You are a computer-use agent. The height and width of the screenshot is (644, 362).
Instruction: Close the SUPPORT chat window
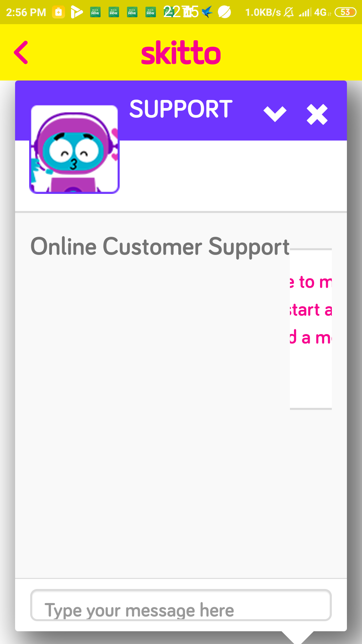tap(317, 114)
